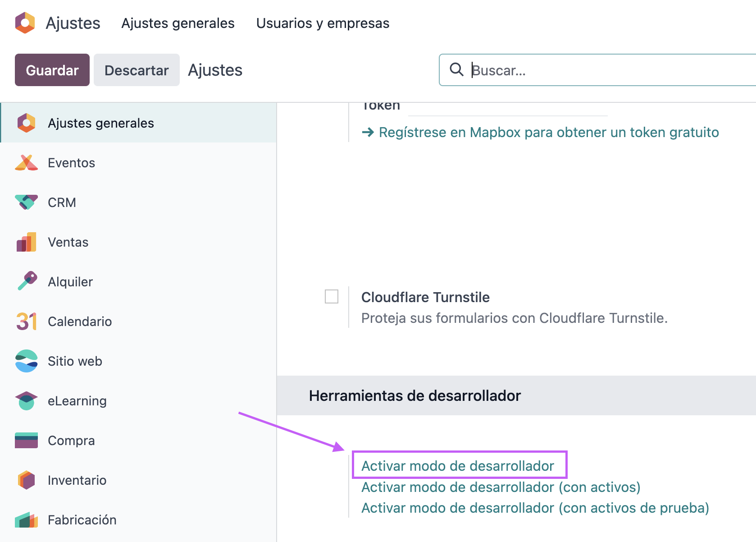Select the Calendario 31 icon

pos(26,322)
